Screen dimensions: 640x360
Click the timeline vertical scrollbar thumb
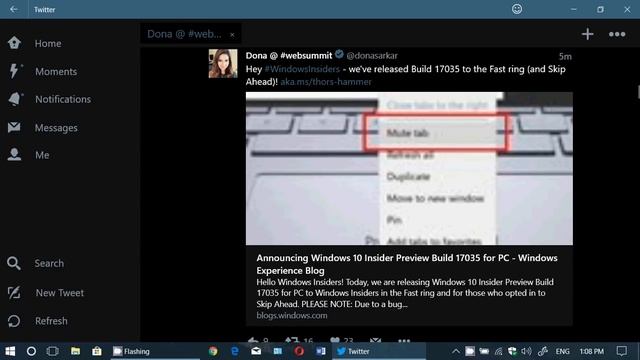(x=638, y=92)
